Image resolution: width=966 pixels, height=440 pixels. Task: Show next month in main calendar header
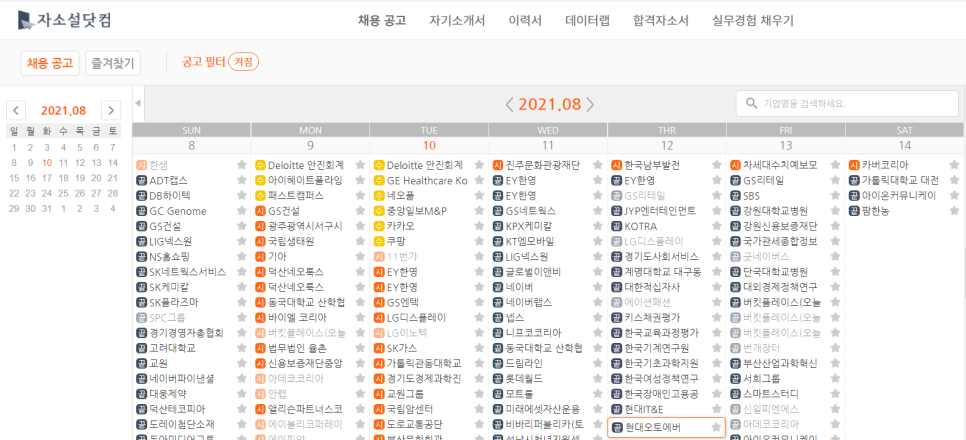pos(590,104)
